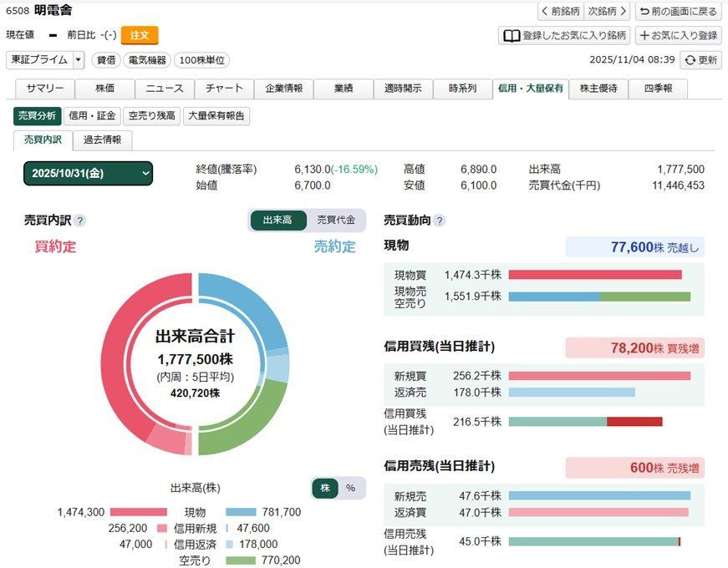Open the 2025/10/31(金) date dropdown

point(88,173)
